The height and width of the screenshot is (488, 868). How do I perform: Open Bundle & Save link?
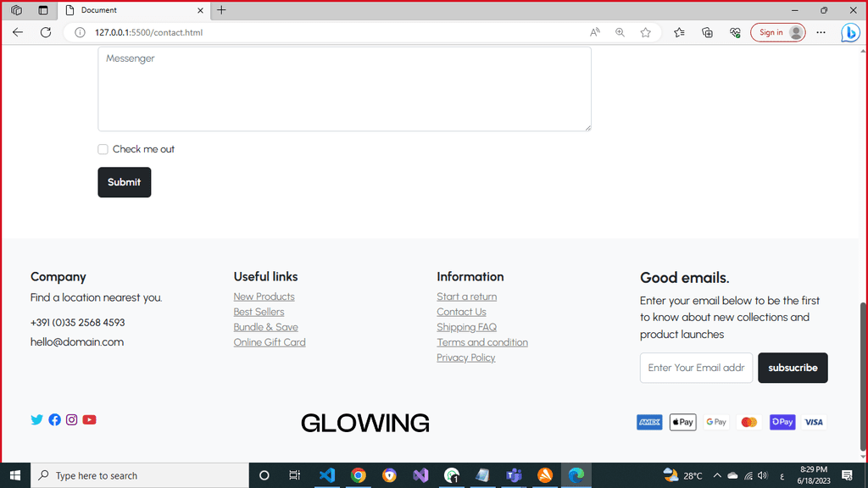(x=265, y=328)
